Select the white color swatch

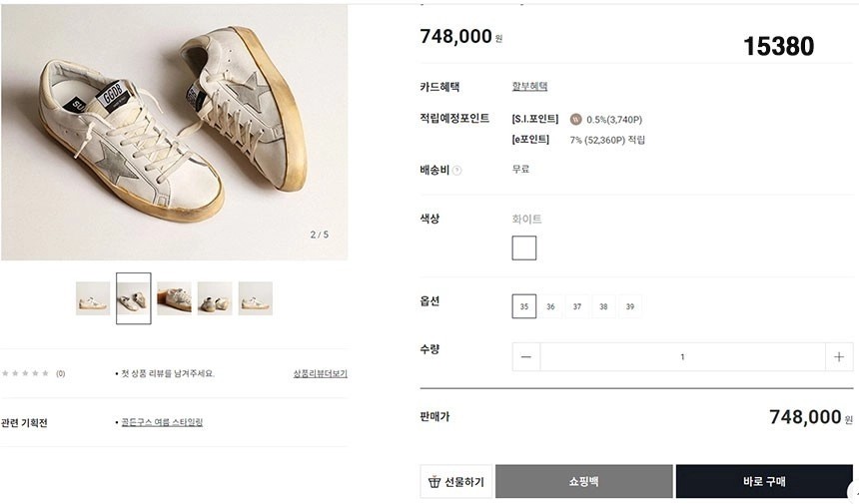click(524, 248)
